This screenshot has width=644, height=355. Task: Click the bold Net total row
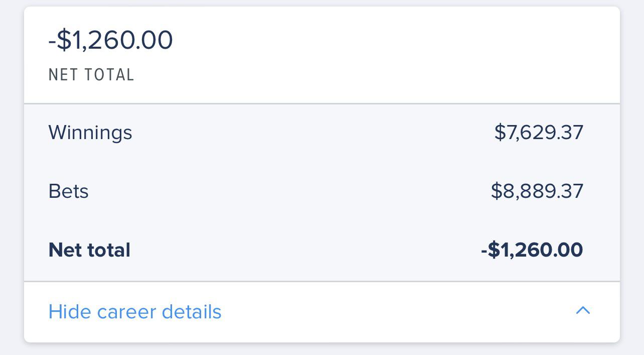tap(89, 250)
